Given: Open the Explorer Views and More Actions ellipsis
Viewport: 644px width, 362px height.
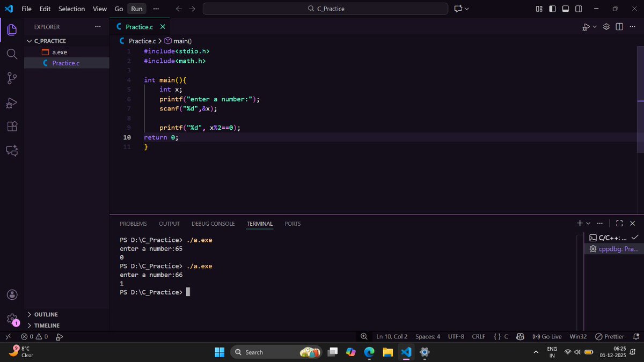Looking at the screenshot, I should click(98, 27).
